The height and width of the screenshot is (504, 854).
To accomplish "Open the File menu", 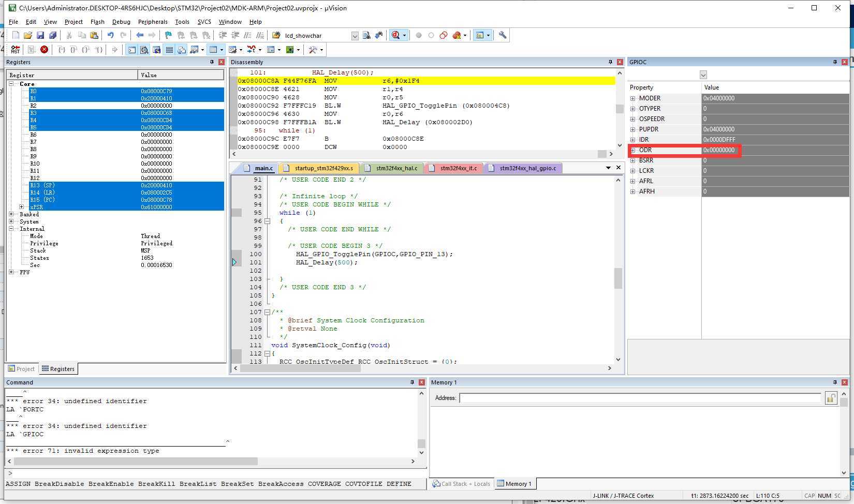I will [x=13, y=22].
